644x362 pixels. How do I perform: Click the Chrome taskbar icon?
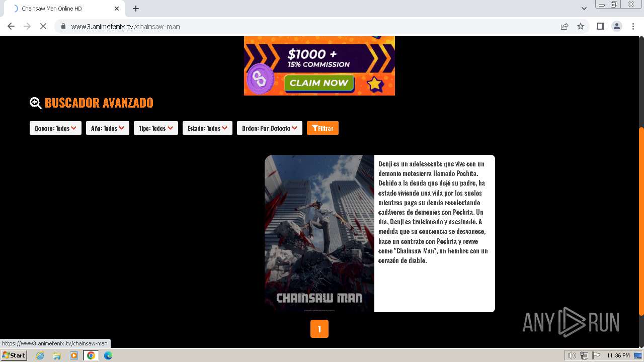point(91,355)
